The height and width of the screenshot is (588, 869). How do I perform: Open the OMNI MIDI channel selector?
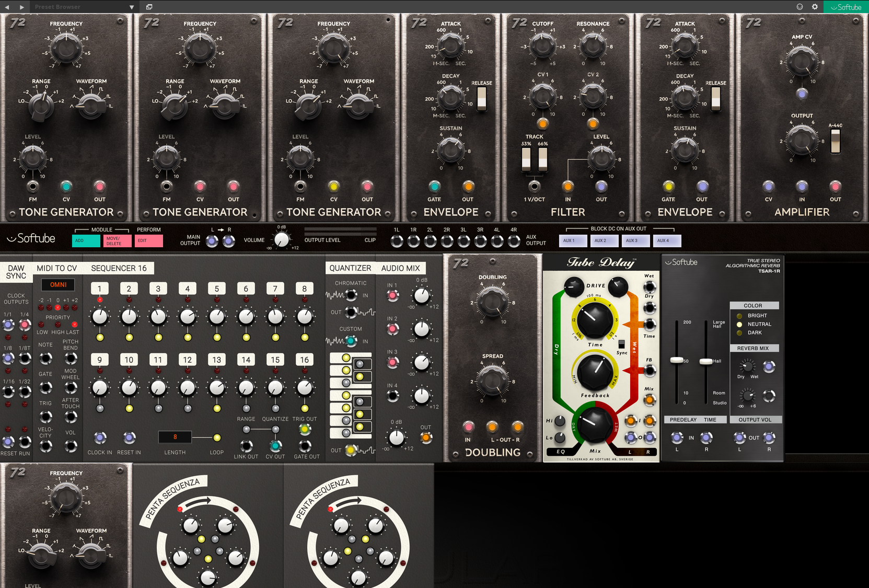coord(57,284)
